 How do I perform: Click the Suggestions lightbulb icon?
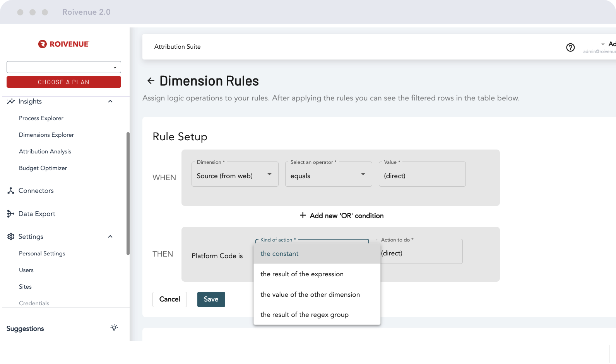tap(114, 328)
